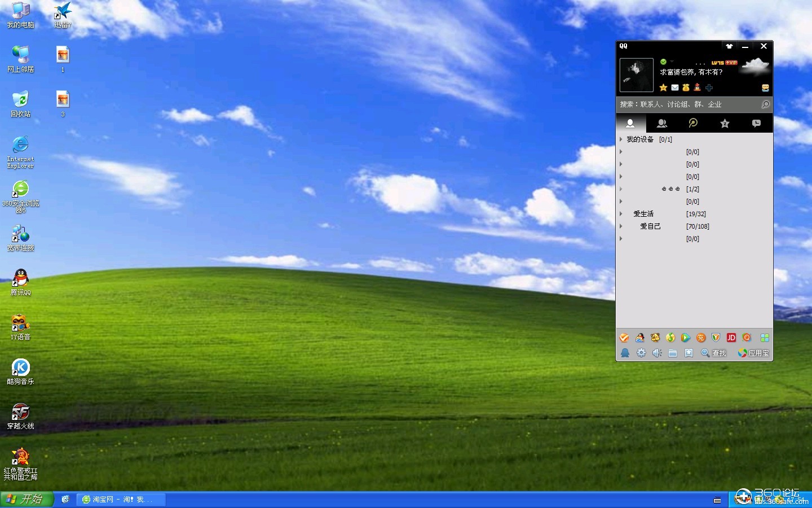This screenshot has width=812, height=508.
Task: Open the message manager speaker icon
Action: pos(657,353)
